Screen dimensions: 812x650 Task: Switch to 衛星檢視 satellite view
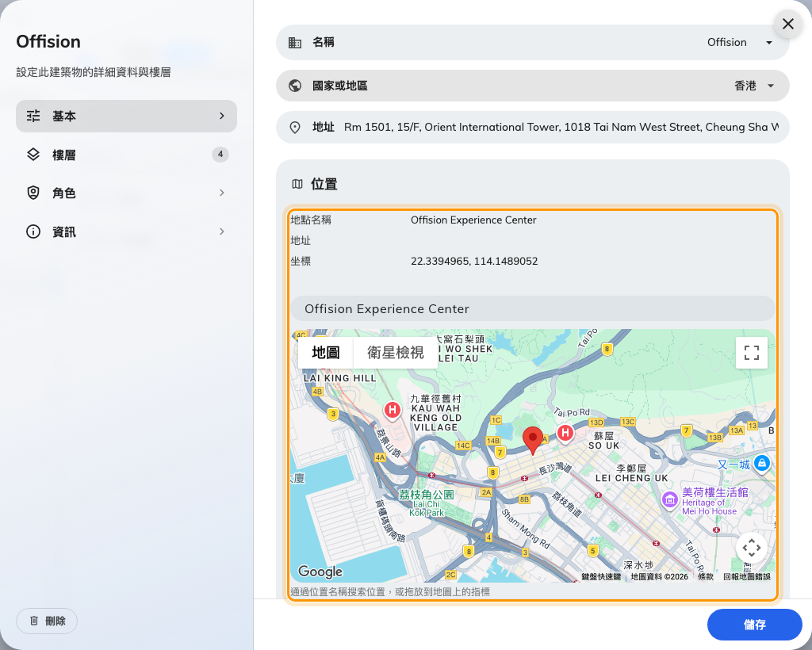click(396, 353)
